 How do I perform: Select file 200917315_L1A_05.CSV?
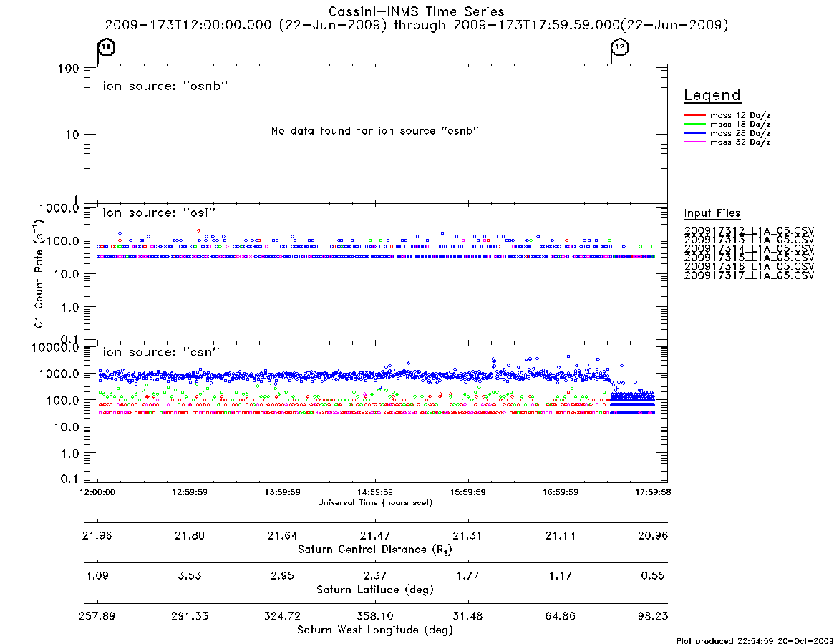coord(749,258)
